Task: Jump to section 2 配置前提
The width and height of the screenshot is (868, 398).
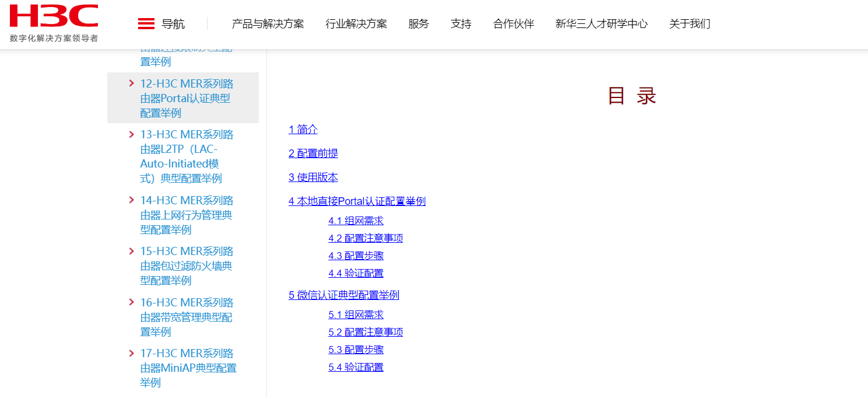Action: (313, 153)
